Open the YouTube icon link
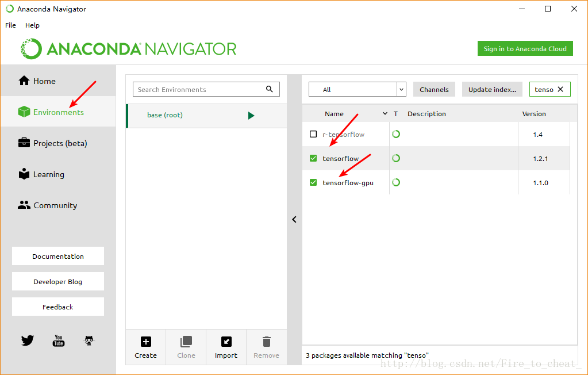 coord(59,340)
